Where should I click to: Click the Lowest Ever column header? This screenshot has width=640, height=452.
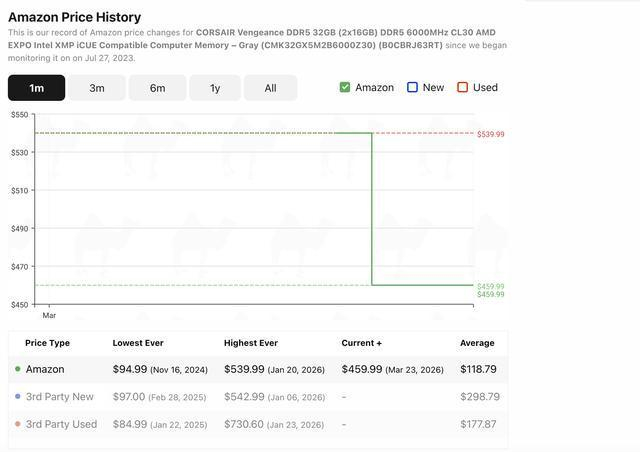[138, 343]
